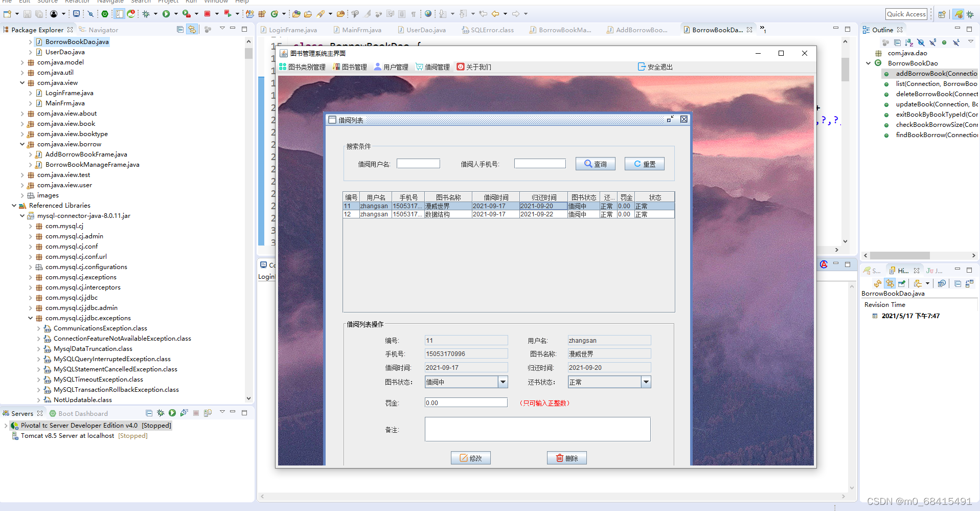Screen dimensions: 980x511
Task: Expand the Referenced Libraries tree node
Action: click(x=13, y=205)
